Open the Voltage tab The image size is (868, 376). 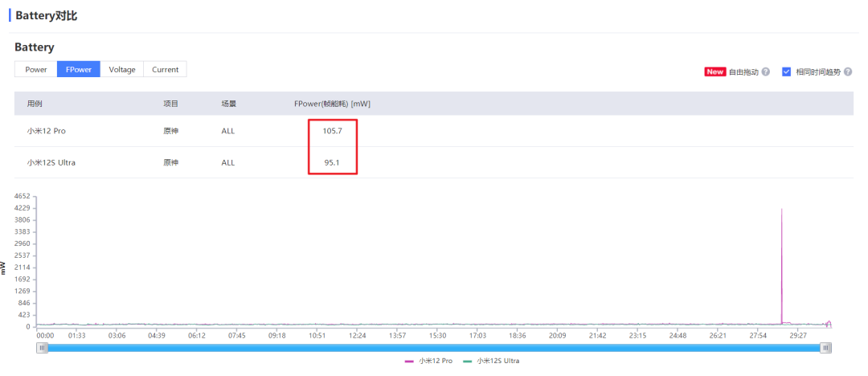(x=122, y=70)
